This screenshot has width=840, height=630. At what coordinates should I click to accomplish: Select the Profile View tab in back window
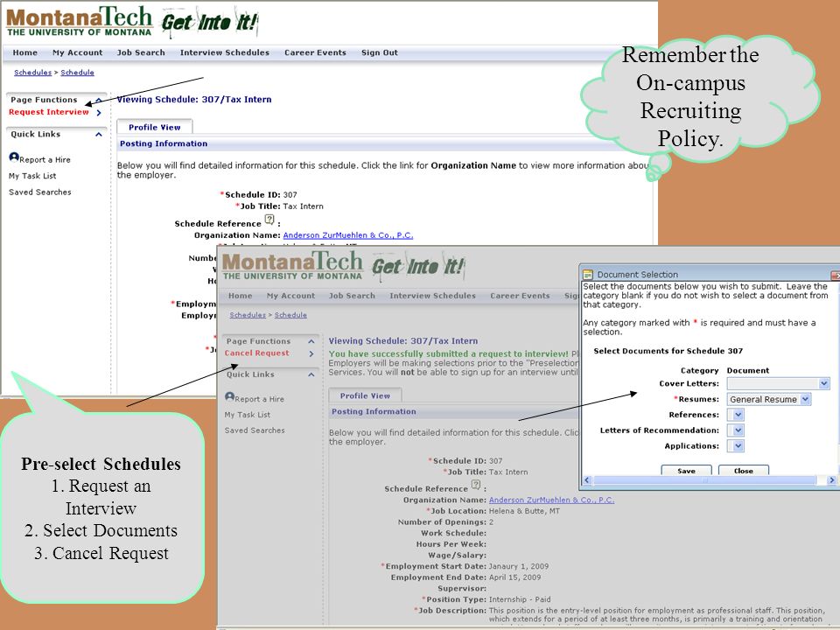pyautogui.click(x=154, y=127)
